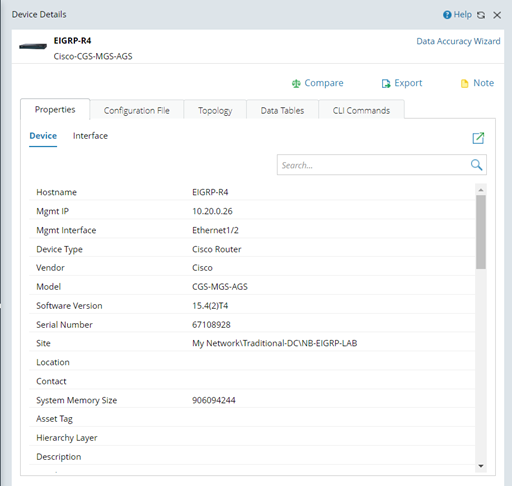Click the EIGRP-R4 router device image
The height and width of the screenshot is (486, 512).
(x=33, y=46)
